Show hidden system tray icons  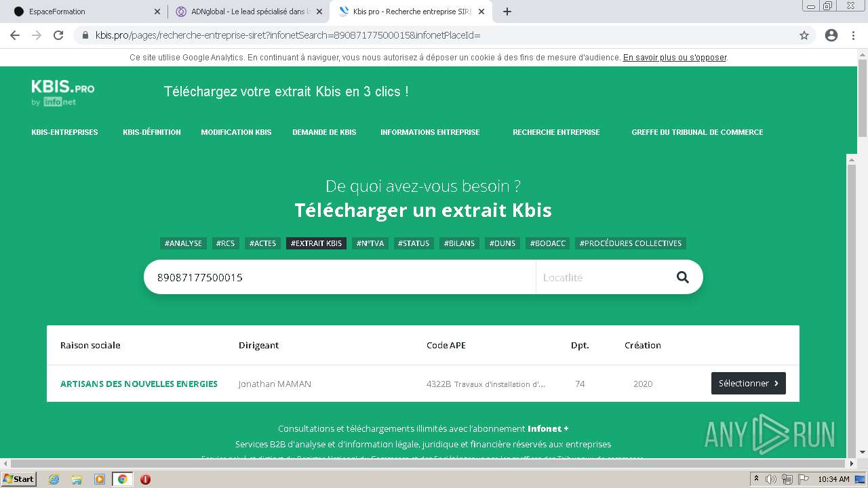(756, 479)
